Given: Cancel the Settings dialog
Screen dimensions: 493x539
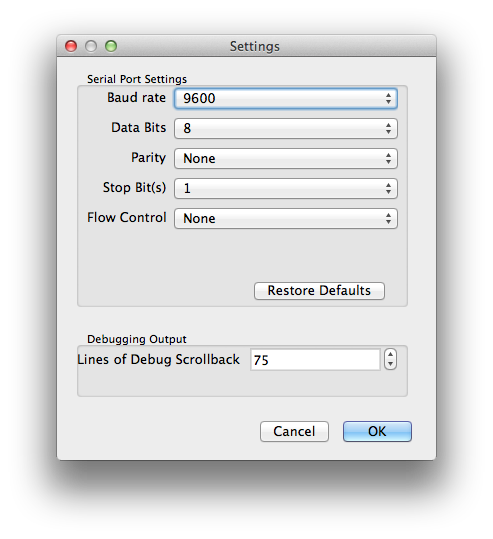Looking at the screenshot, I should 294,431.
